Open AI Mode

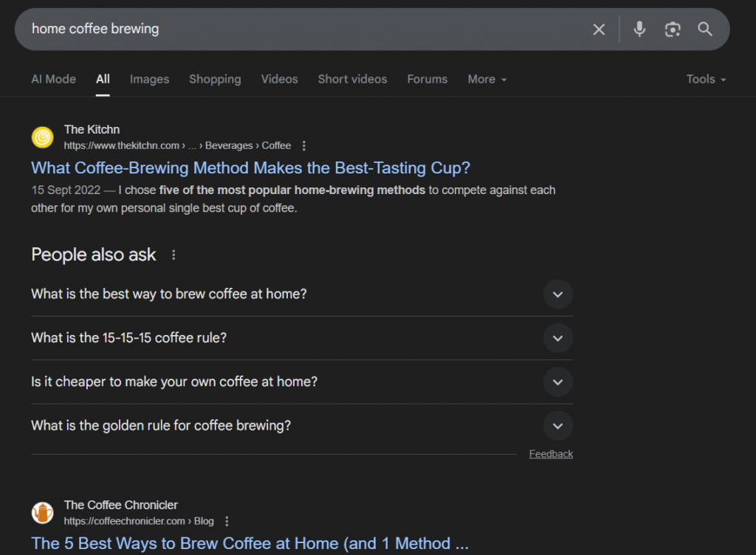(x=52, y=79)
